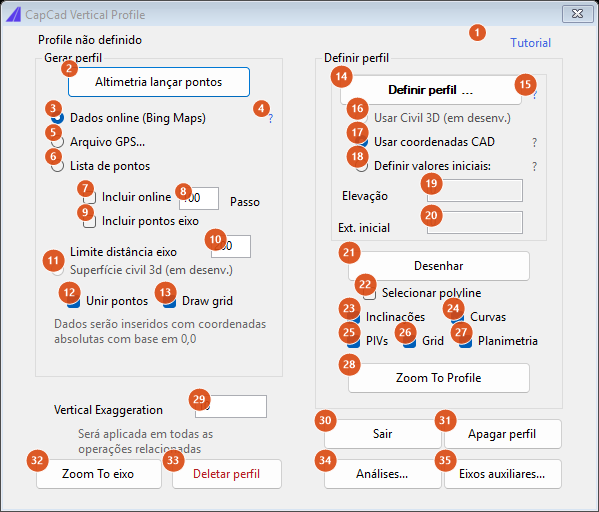Disable the Planimetria checkbox
The height and width of the screenshot is (512, 599).
pos(465,342)
